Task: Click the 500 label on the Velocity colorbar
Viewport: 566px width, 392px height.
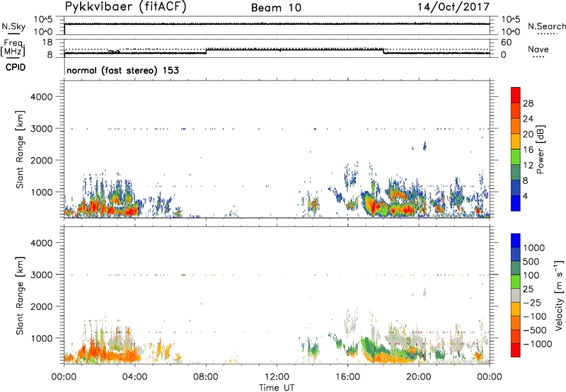Action: (531, 261)
